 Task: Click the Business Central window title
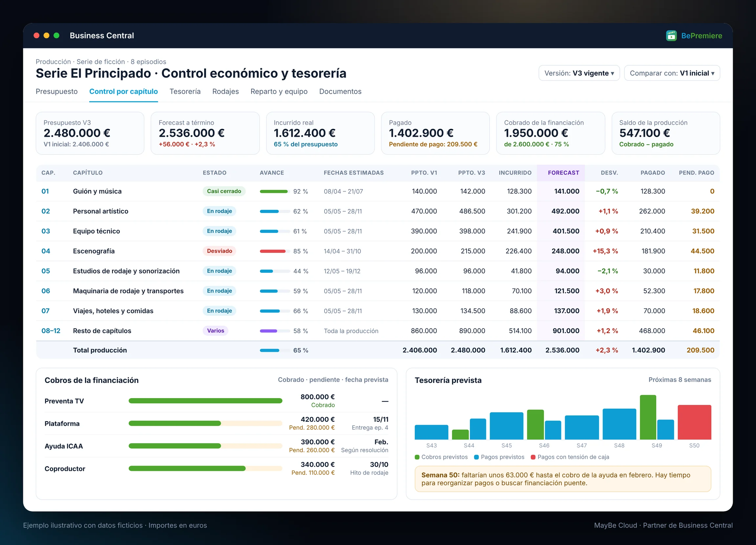point(102,36)
